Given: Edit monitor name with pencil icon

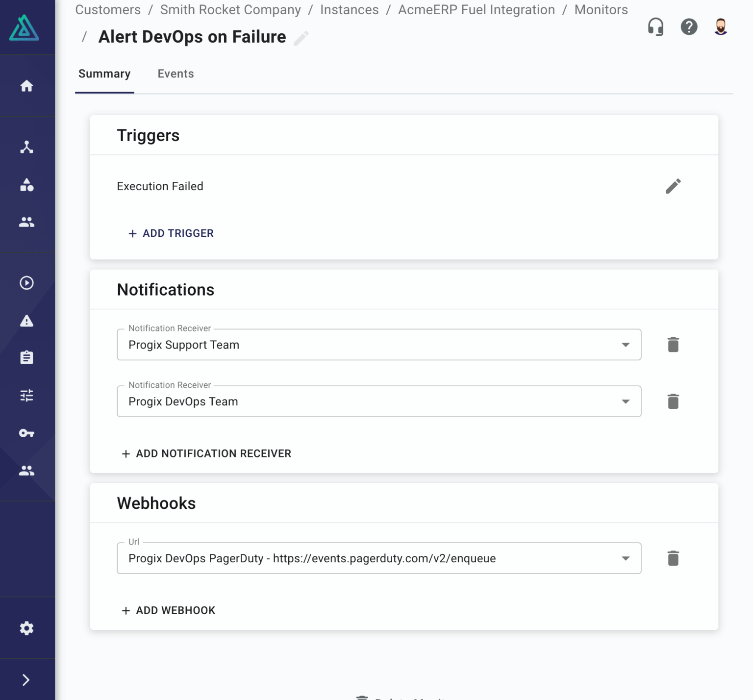Looking at the screenshot, I should [301, 38].
